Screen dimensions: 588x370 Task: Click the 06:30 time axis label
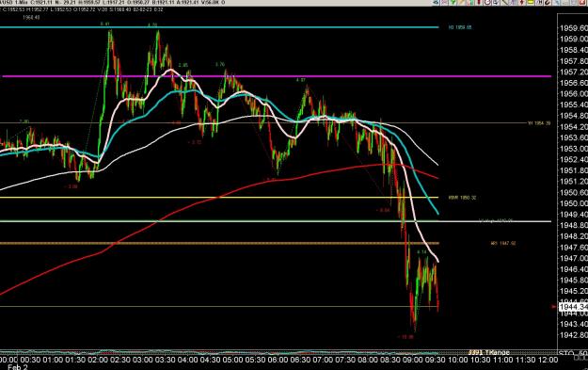300,360
